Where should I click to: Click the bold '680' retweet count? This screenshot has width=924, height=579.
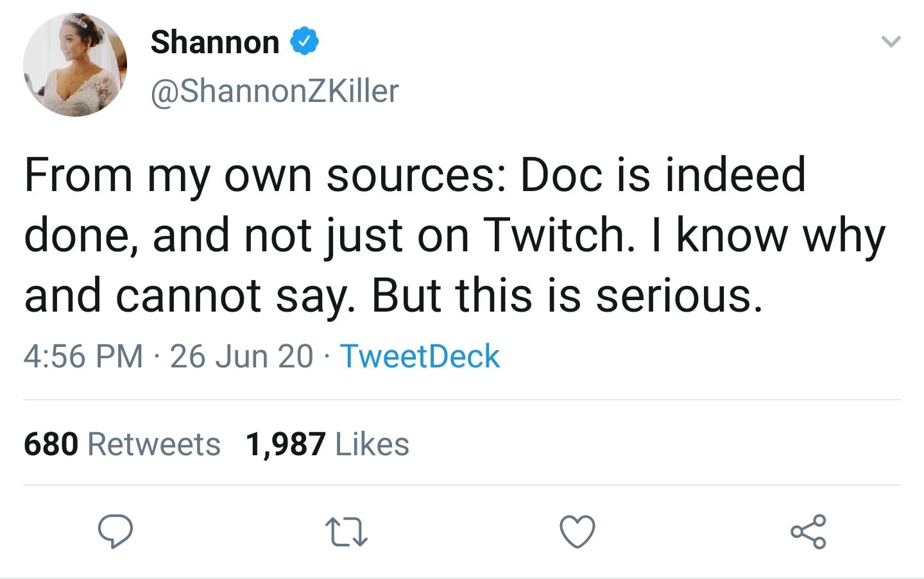51,444
